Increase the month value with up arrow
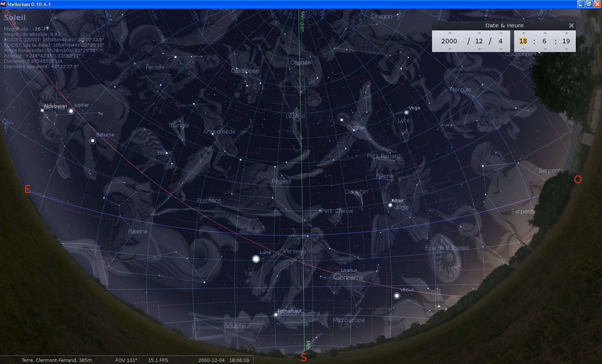The height and width of the screenshot is (364, 602). (x=479, y=33)
